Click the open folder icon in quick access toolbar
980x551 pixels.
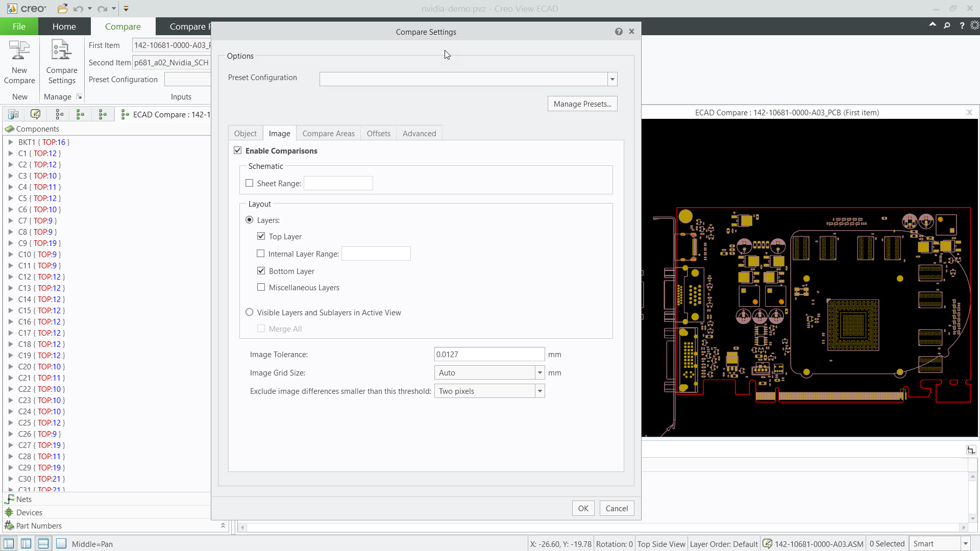(62, 9)
